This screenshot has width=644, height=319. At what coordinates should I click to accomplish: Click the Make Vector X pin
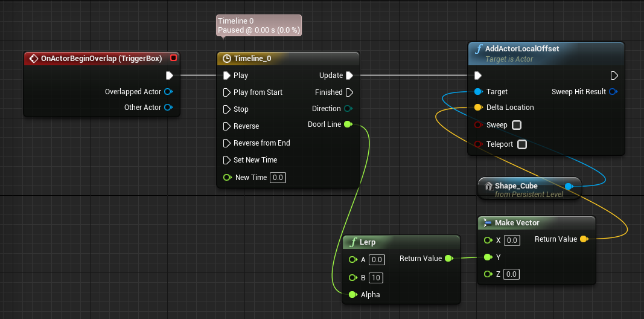[488, 240]
